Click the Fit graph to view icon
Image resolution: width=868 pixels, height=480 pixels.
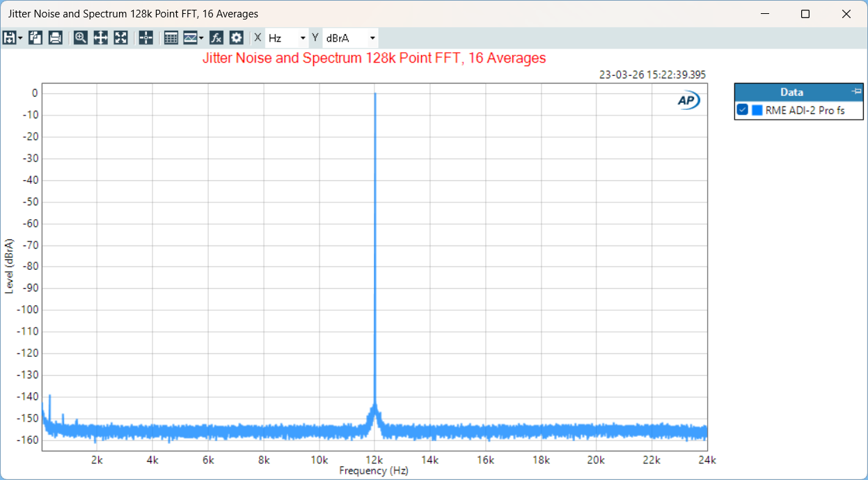[120, 38]
